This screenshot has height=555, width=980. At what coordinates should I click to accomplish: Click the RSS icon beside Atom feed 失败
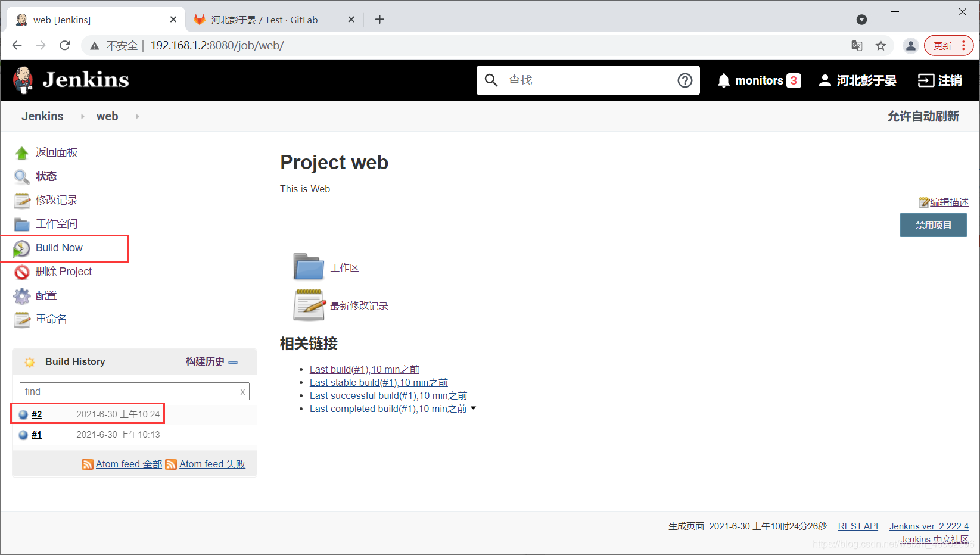click(x=171, y=464)
